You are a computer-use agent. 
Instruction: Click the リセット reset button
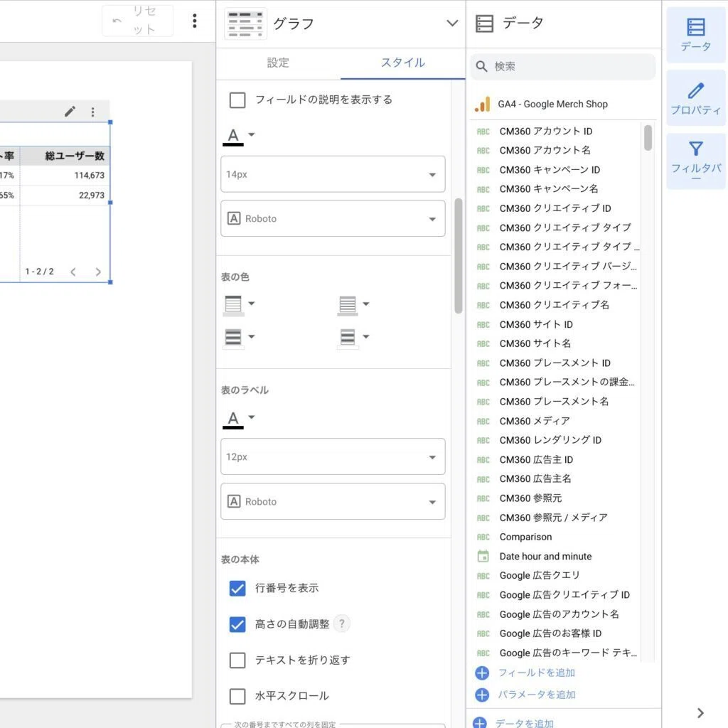(138, 21)
